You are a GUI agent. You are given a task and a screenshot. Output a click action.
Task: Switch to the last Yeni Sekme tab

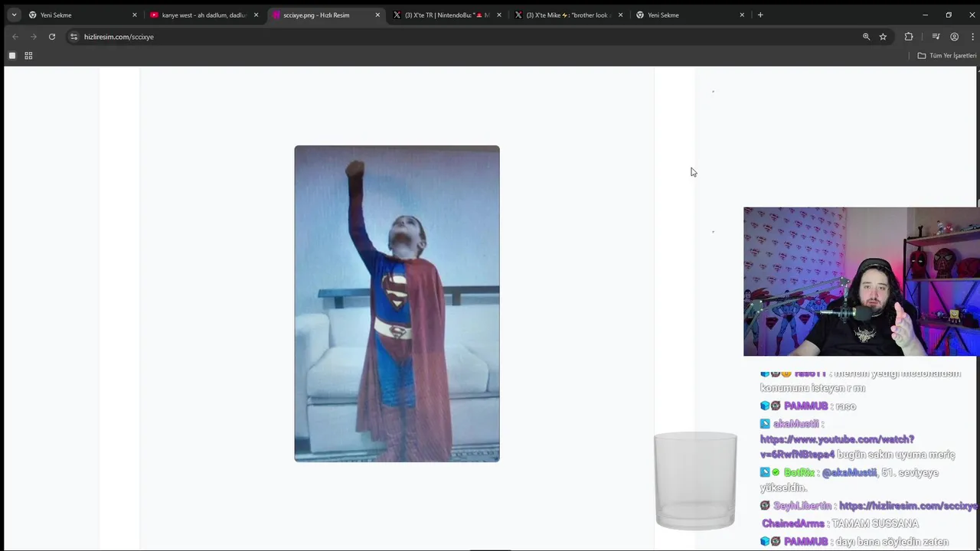tap(689, 15)
